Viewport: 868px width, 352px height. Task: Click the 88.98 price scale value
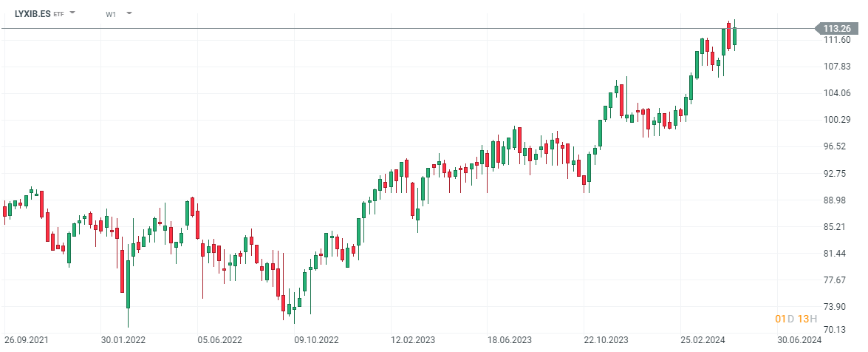(x=835, y=200)
